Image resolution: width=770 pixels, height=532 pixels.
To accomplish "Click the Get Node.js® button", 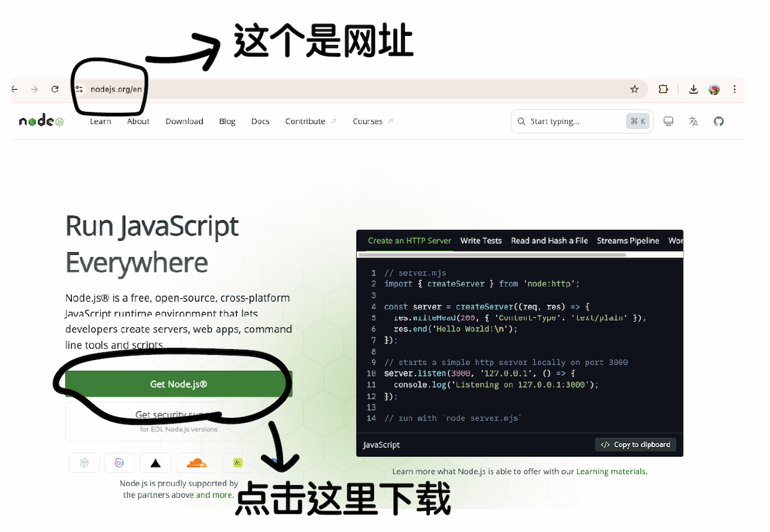I will click(178, 384).
